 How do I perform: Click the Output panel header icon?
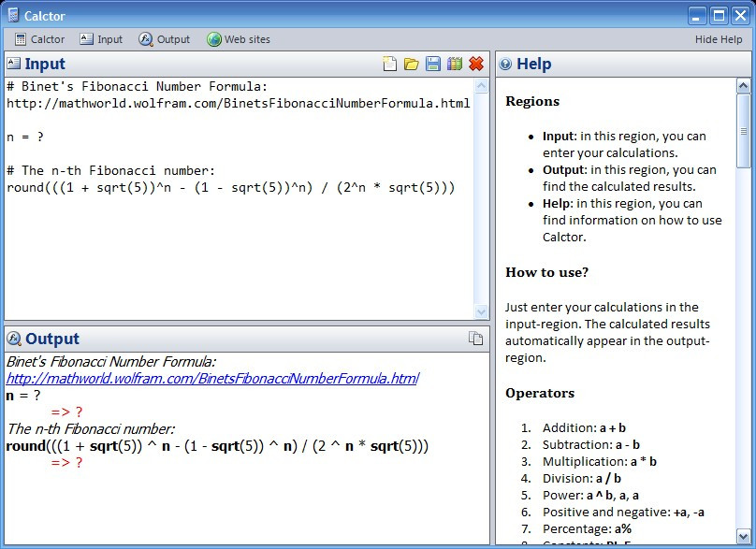coord(14,339)
